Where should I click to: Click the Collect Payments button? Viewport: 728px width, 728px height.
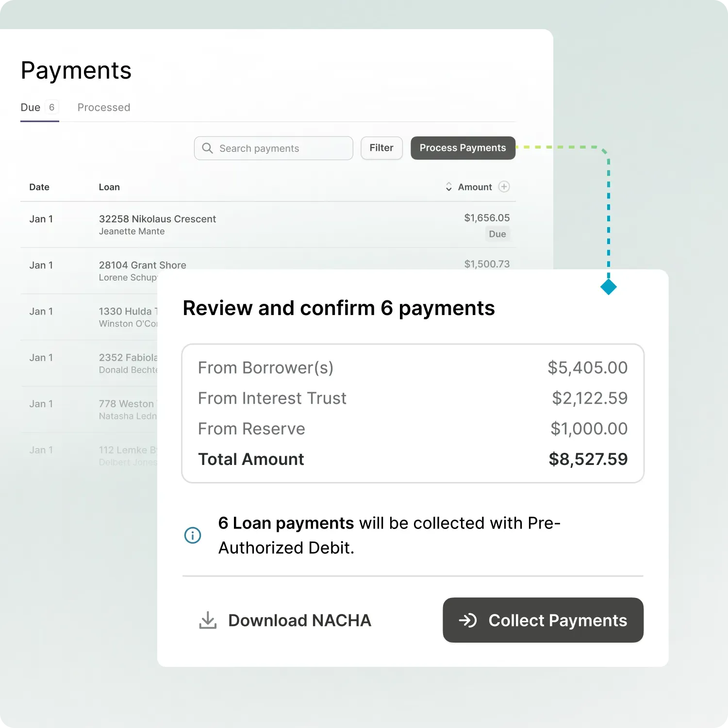[x=543, y=620]
